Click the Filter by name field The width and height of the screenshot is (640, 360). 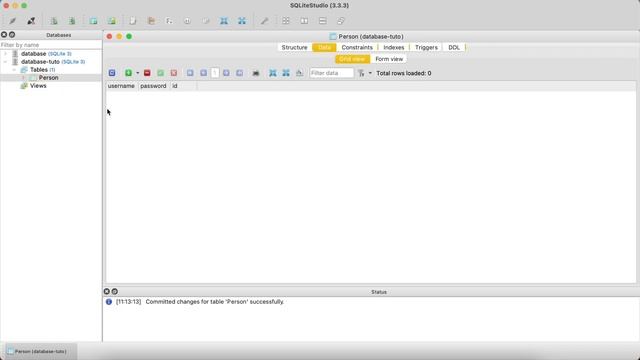[x=51, y=45]
